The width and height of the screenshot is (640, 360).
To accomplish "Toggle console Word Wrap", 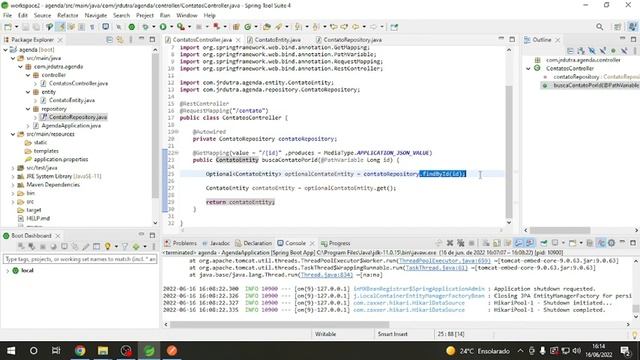I will point(507,243).
